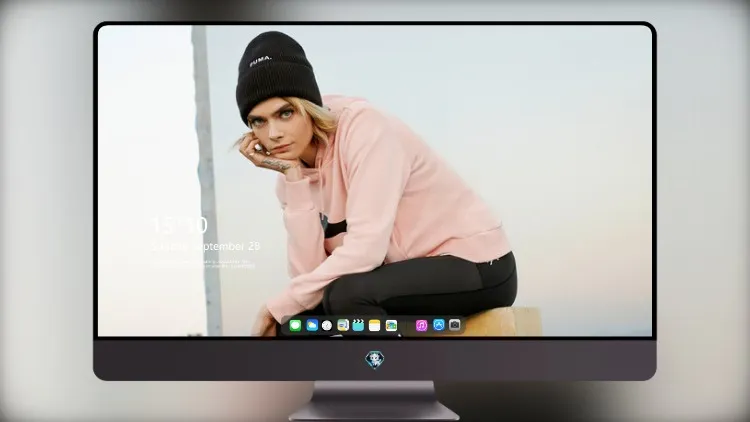Click the logo badge on the monitor's chin
Image resolution: width=750 pixels, height=422 pixels.
click(375, 360)
